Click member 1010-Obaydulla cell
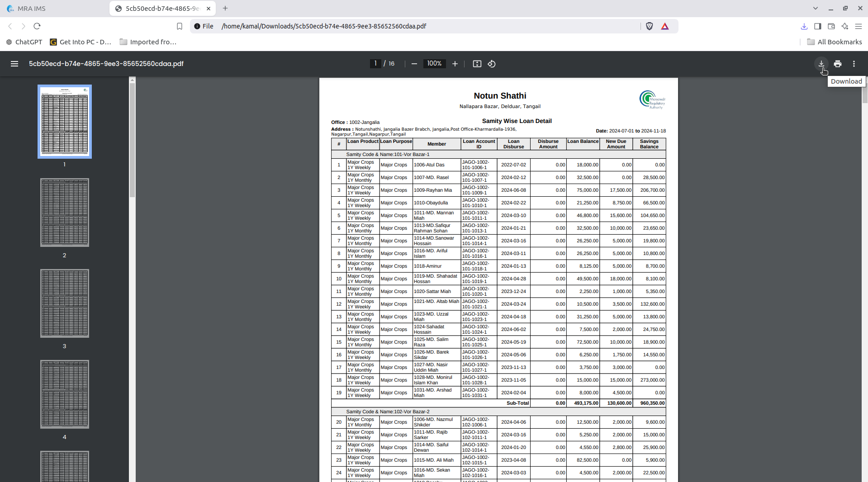 (436, 203)
